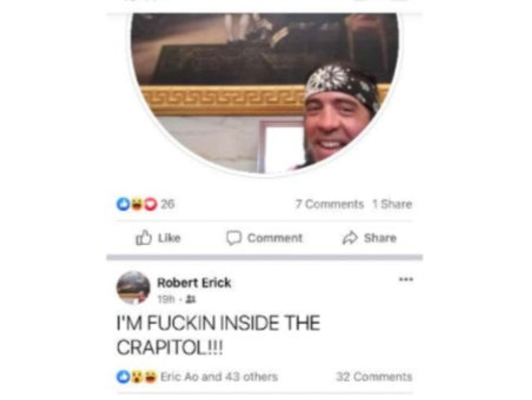Click the red love reaction icon
The height and width of the screenshot is (400, 532).
pos(151,204)
